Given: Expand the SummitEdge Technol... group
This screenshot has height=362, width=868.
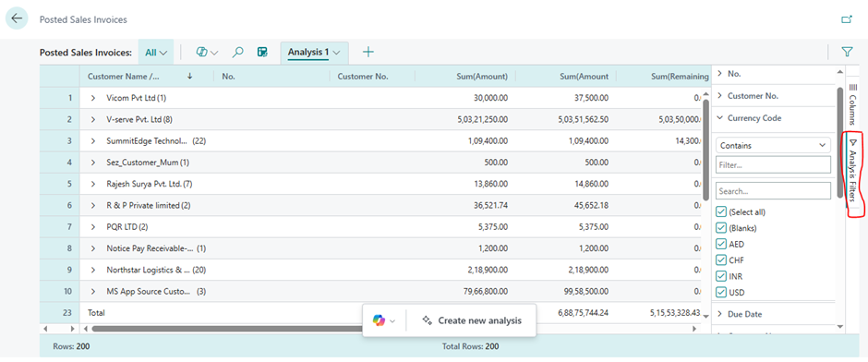Looking at the screenshot, I should (x=93, y=141).
